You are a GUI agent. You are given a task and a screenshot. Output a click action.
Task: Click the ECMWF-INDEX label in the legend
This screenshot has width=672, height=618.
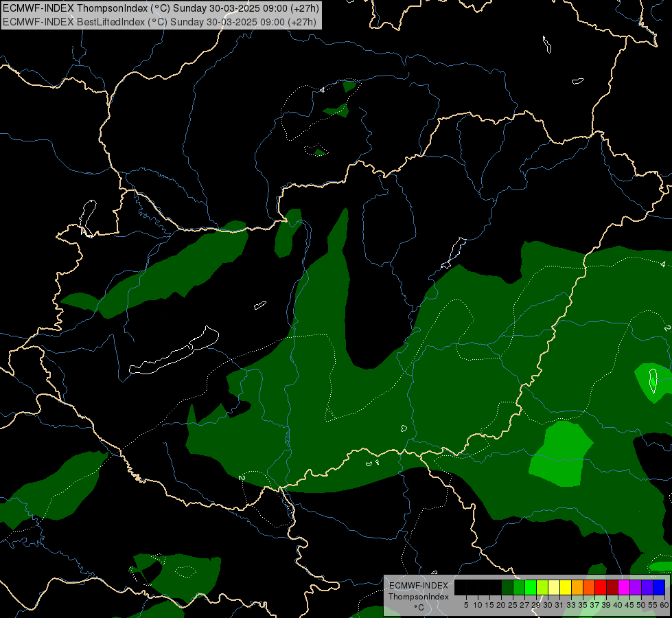pos(419,586)
